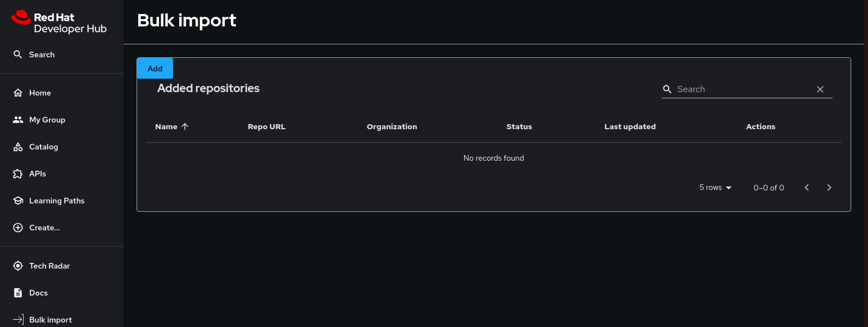The height and width of the screenshot is (327, 868).
Task: Click the Tech Radar target icon
Action: pyautogui.click(x=18, y=266)
